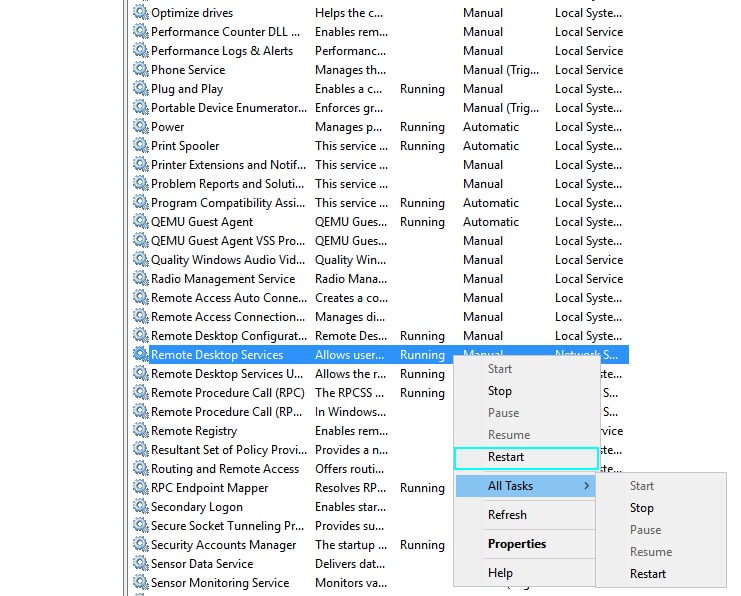The image size is (741, 596).
Task: Open Properties from the context menu
Action: [x=517, y=544]
